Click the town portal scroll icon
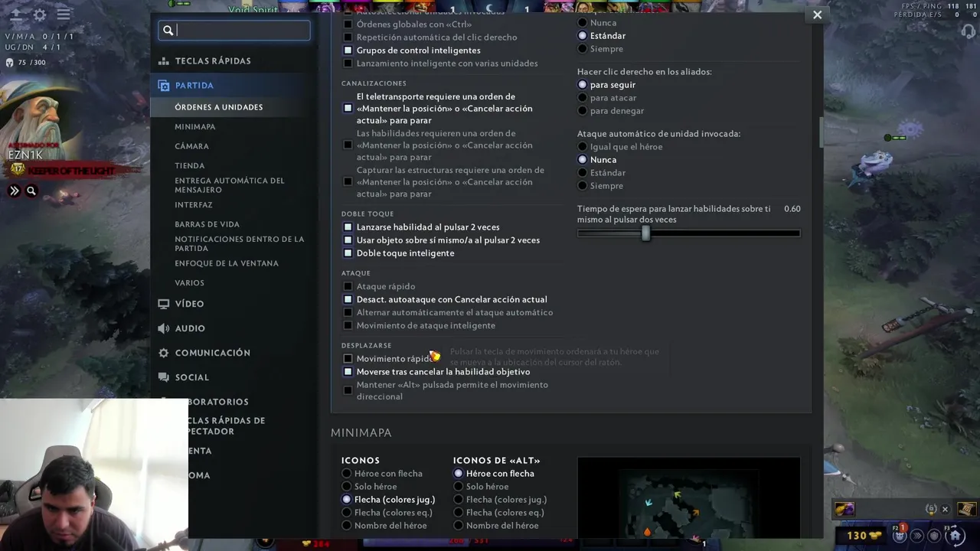 pos(966,509)
